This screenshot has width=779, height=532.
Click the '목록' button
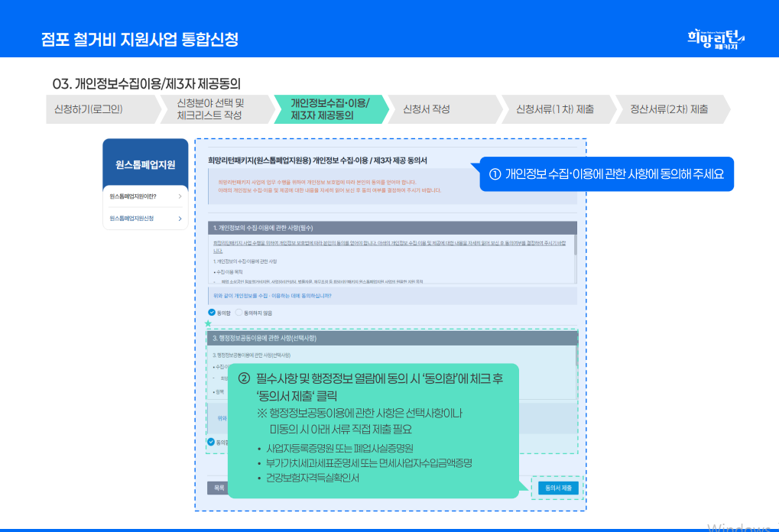tap(219, 488)
